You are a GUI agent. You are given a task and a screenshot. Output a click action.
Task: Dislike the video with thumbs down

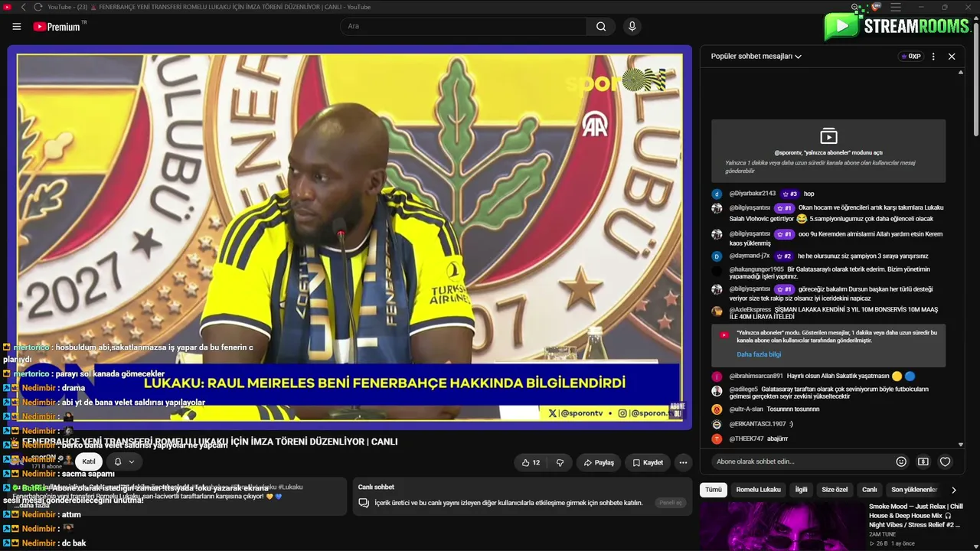[x=560, y=462]
